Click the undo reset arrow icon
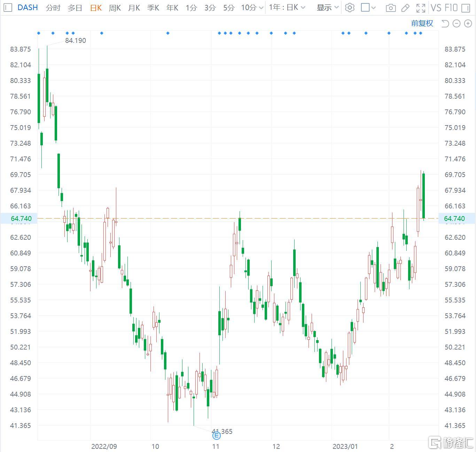Screen dimensions: 476x452 pos(445,23)
